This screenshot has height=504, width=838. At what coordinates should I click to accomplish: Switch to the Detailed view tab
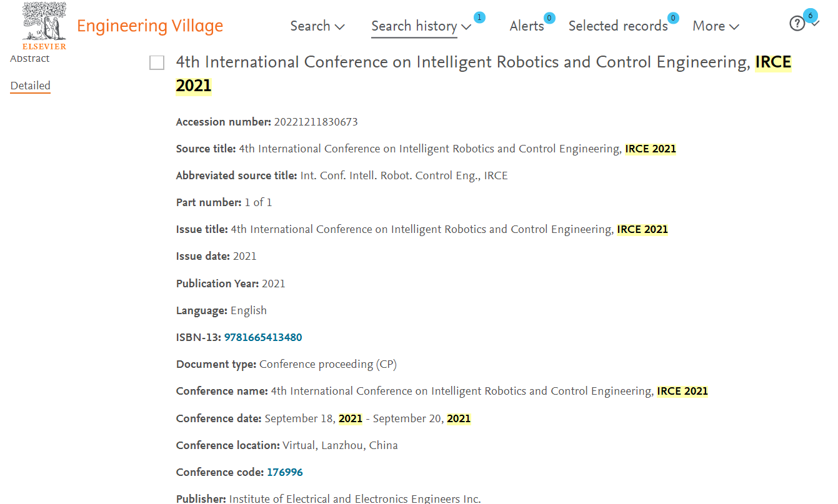[x=30, y=86]
